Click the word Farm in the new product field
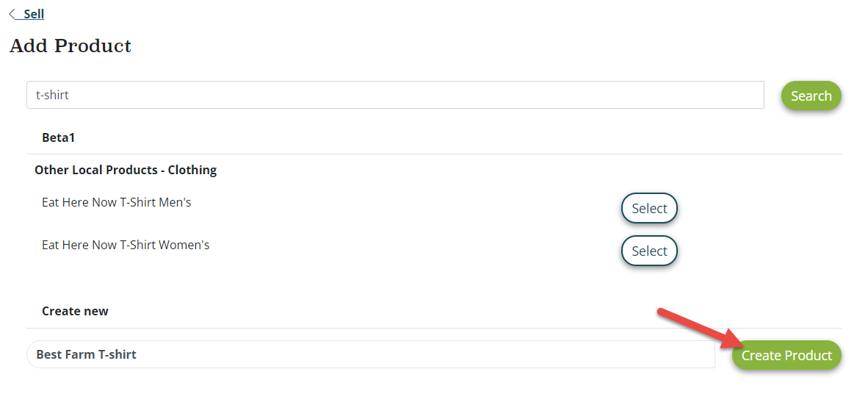This screenshot has height=394, width=868. coord(82,354)
